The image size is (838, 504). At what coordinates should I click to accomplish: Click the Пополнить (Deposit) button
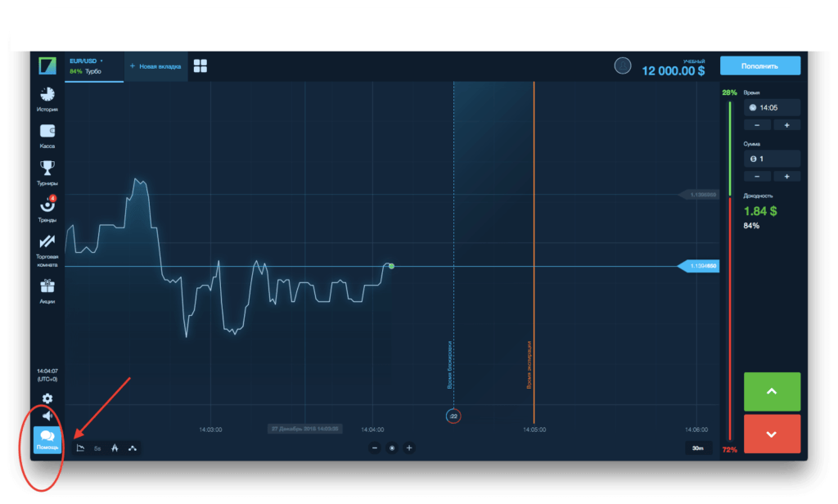[759, 65]
